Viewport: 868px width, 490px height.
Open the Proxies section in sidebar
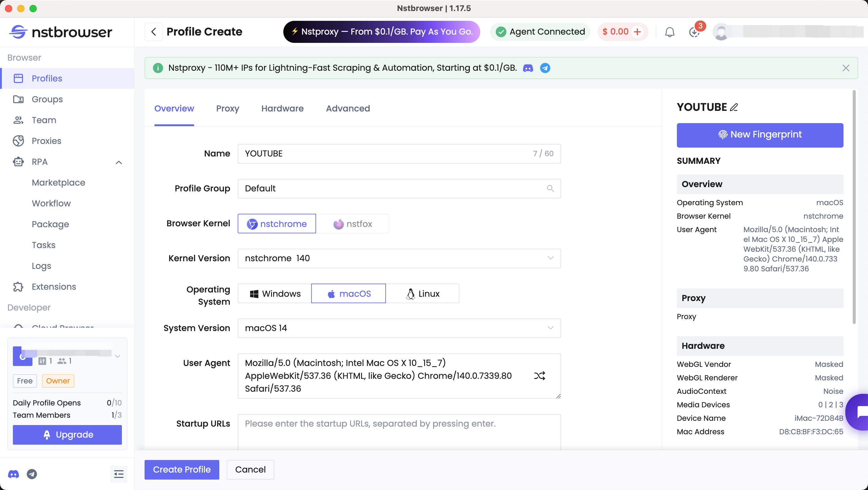click(x=46, y=141)
